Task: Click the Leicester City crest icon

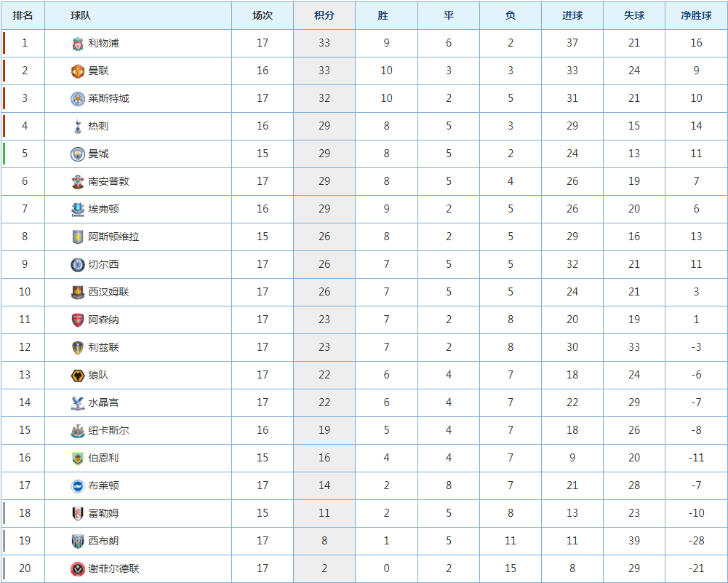Action: click(78, 98)
